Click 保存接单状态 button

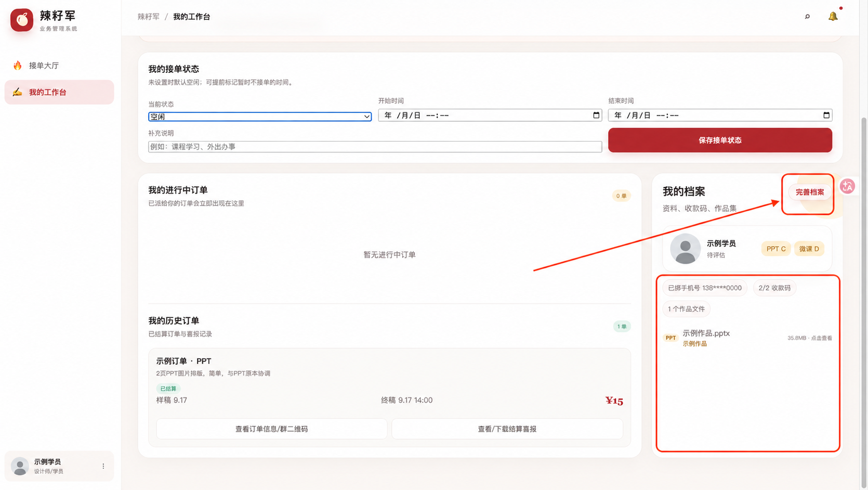tap(720, 140)
